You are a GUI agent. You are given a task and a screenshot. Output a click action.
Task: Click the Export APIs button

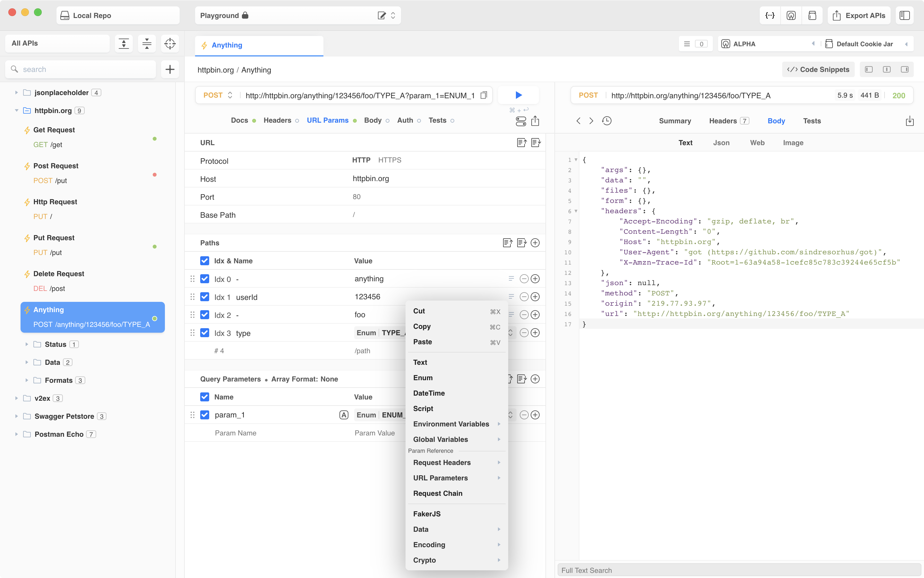click(859, 15)
